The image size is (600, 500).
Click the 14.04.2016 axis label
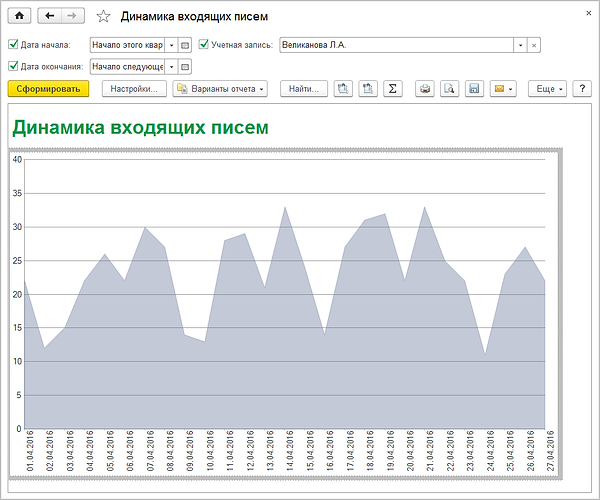click(x=290, y=451)
